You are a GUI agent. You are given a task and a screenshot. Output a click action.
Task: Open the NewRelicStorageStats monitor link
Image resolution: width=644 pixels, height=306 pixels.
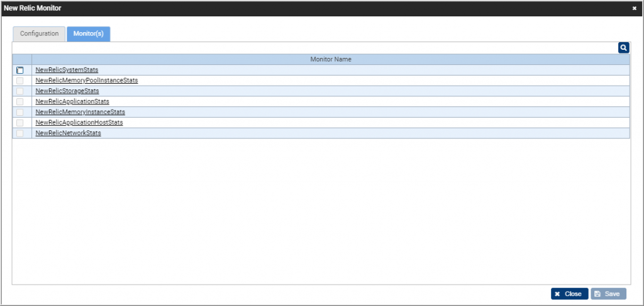tap(67, 91)
